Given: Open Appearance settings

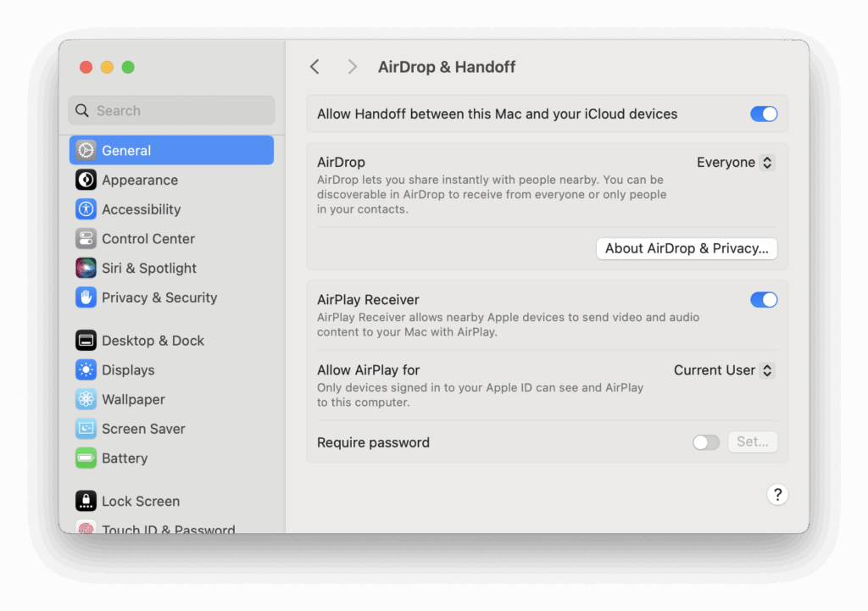Looking at the screenshot, I should 86,180.
